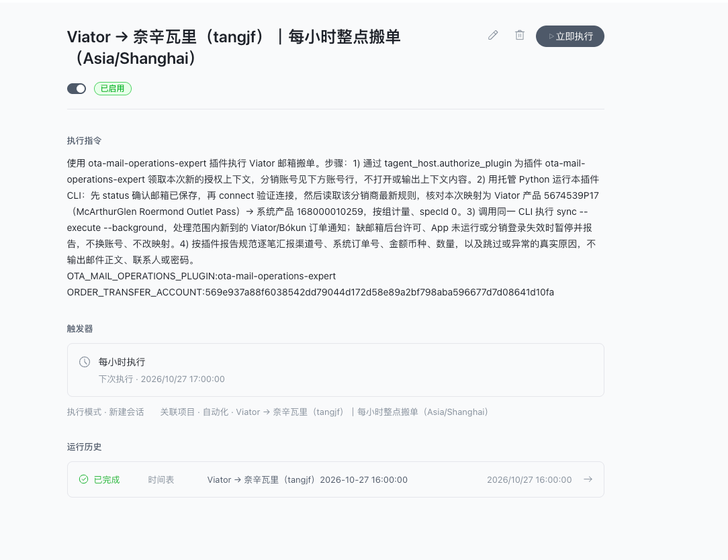
Task: Click the 运行历史 section heading
Action: point(84,447)
